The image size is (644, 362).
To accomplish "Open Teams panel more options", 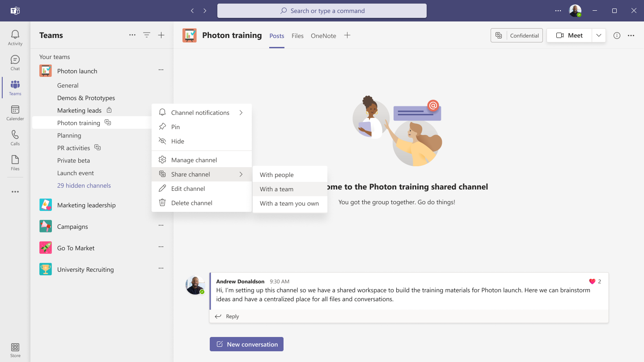I will click(132, 35).
